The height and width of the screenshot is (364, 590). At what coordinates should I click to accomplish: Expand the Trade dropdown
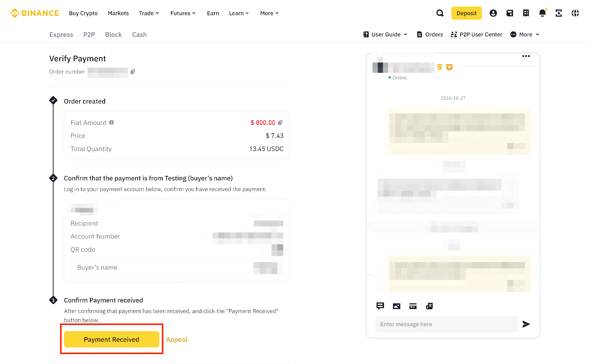coord(149,13)
